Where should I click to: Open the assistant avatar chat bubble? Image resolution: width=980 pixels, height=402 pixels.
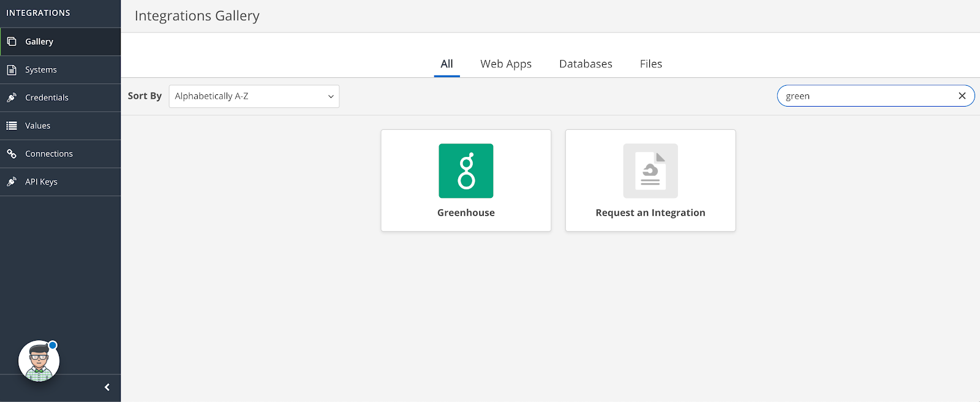point(39,361)
